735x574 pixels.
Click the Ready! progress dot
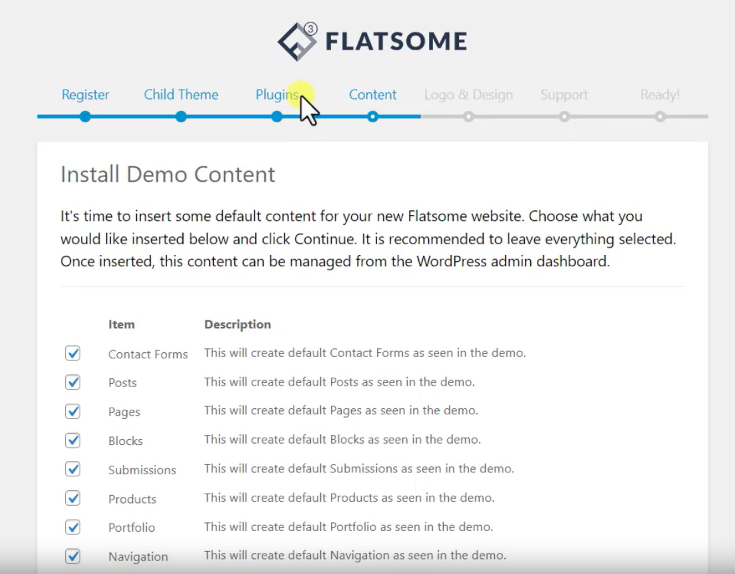pyautogui.click(x=660, y=117)
